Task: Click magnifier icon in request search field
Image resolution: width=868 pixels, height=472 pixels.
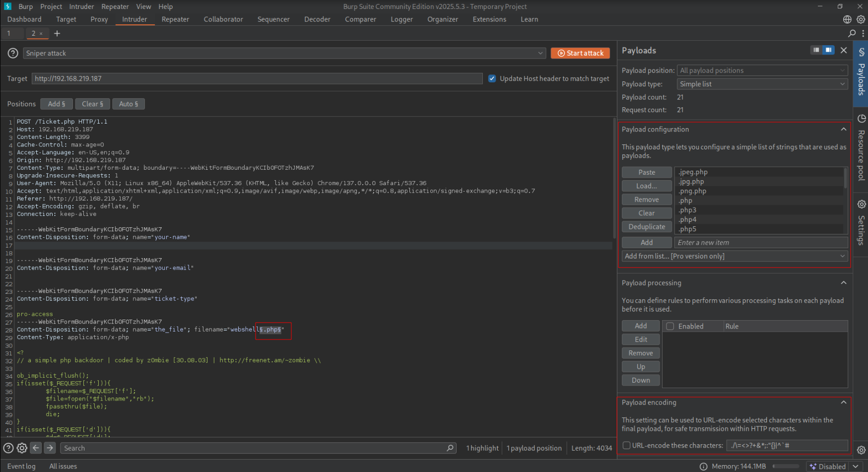Action: click(450, 448)
